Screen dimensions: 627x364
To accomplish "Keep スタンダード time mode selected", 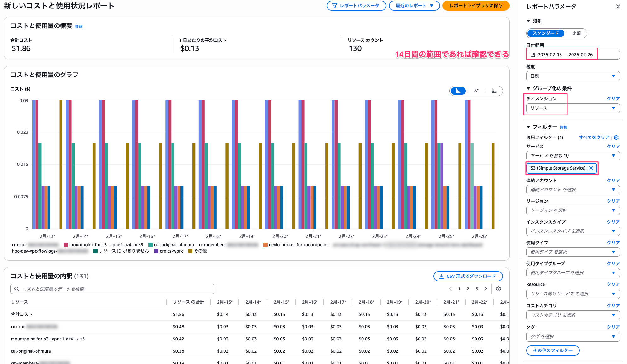I will [x=545, y=33].
